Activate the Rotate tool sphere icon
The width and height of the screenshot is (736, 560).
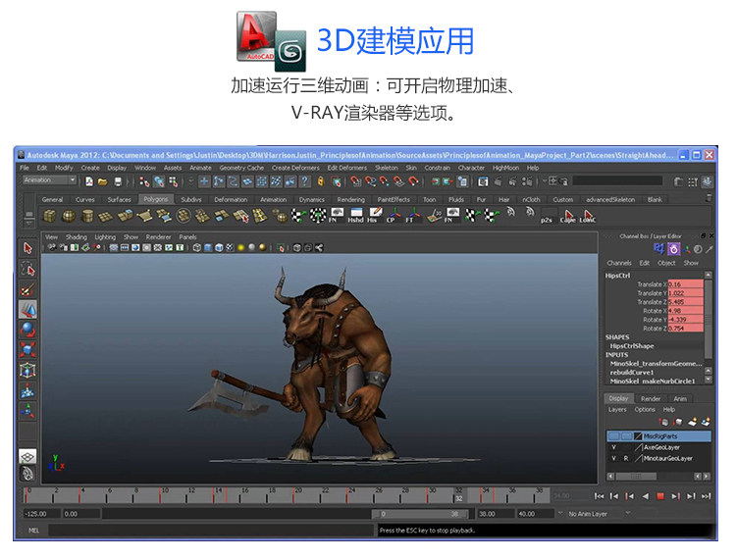[x=27, y=330]
